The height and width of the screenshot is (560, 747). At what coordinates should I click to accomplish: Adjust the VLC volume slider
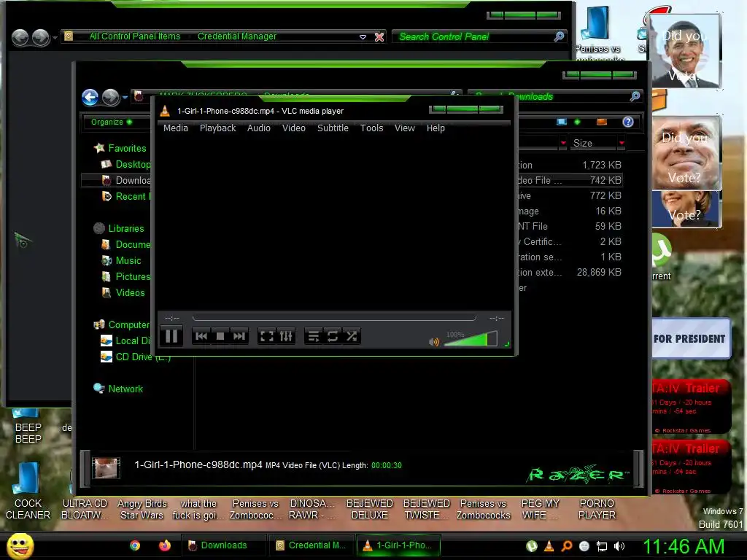click(x=471, y=338)
